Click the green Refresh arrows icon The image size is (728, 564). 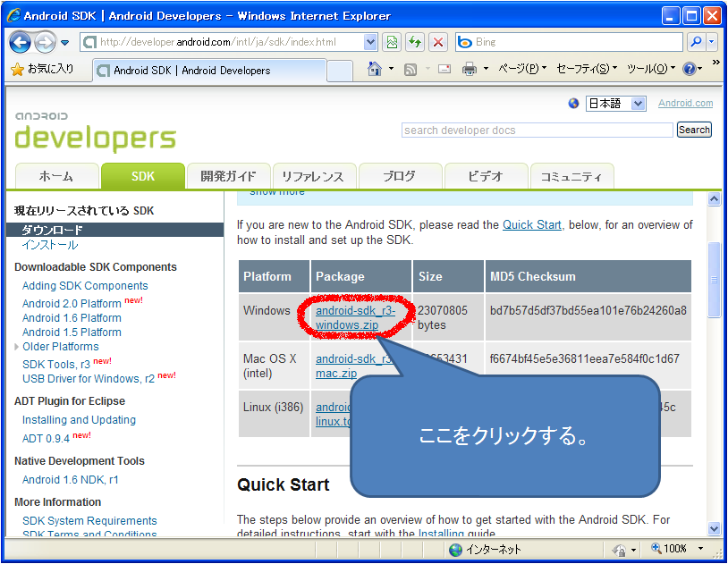tap(415, 42)
